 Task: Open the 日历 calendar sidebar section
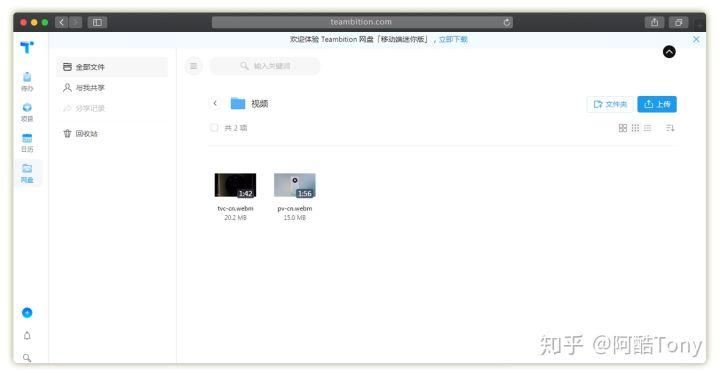pos(27,143)
